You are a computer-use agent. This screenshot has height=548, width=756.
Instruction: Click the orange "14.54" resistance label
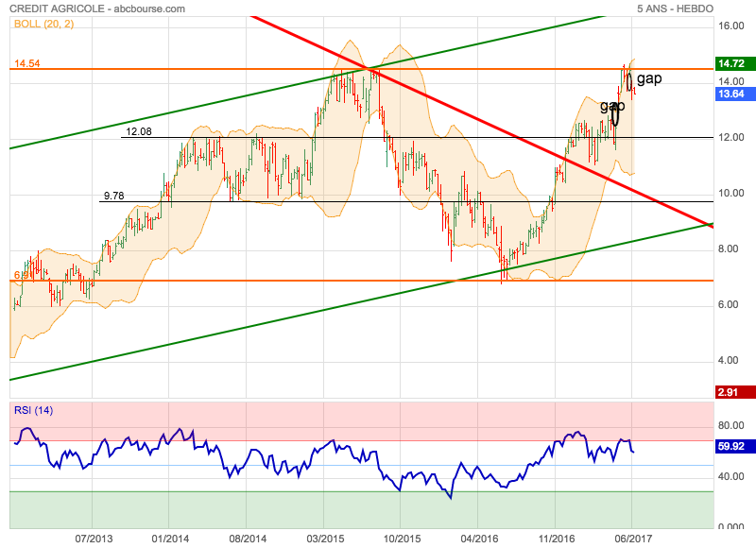click(x=27, y=63)
